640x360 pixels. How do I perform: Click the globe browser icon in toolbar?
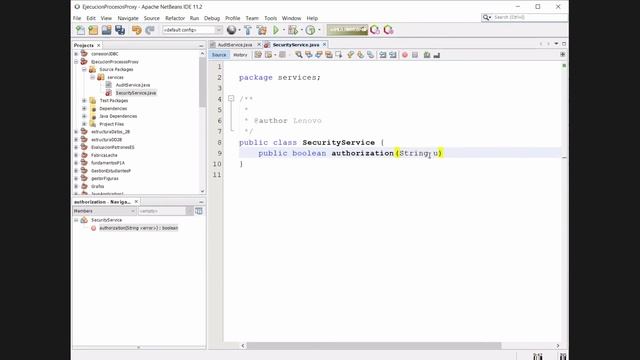(231, 30)
